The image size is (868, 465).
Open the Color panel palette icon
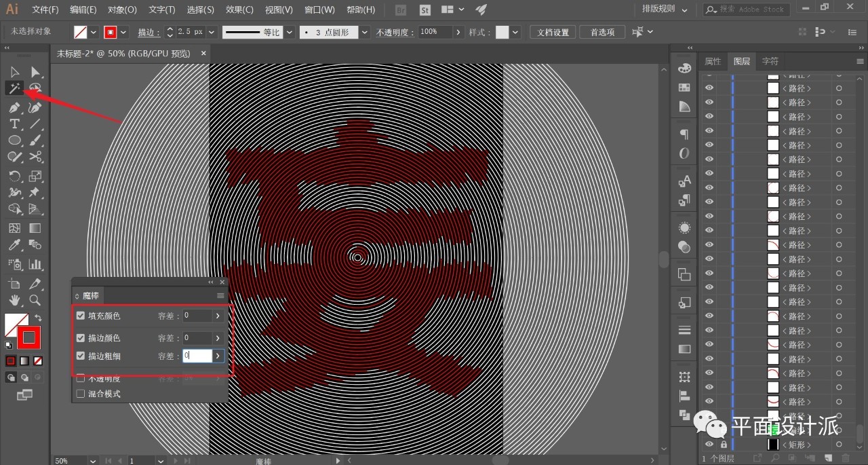684,68
